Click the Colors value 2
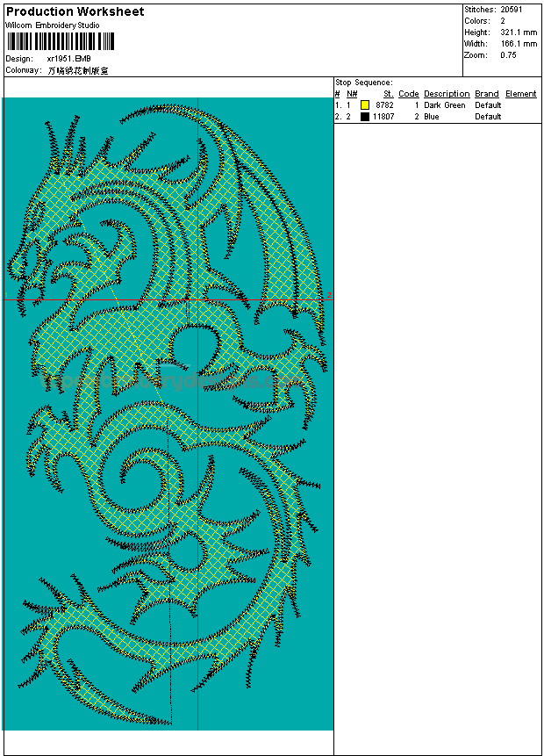The image size is (544, 756). click(503, 21)
